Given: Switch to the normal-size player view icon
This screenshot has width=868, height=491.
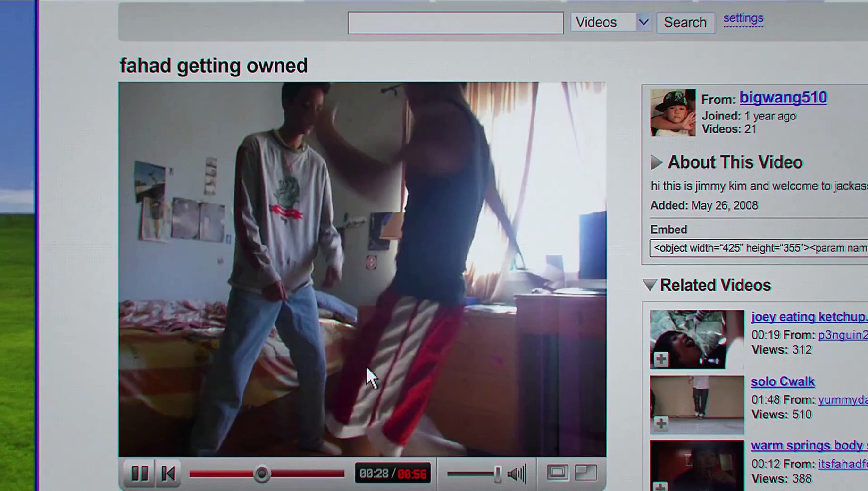Looking at the screenshot, I should point(557,473).
